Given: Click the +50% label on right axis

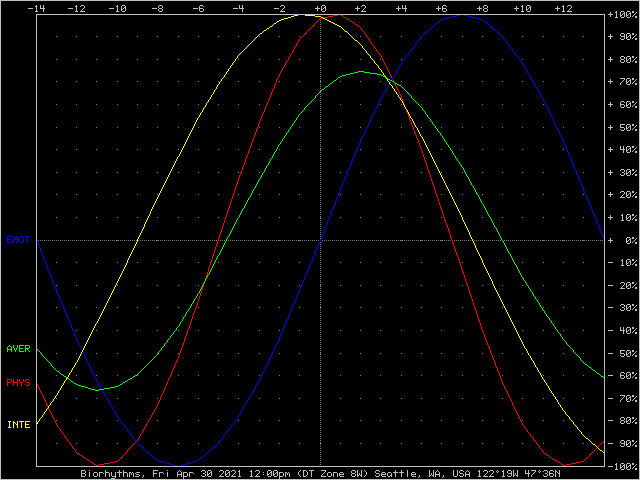Looking at the screenshot, I should pos(622,129).
